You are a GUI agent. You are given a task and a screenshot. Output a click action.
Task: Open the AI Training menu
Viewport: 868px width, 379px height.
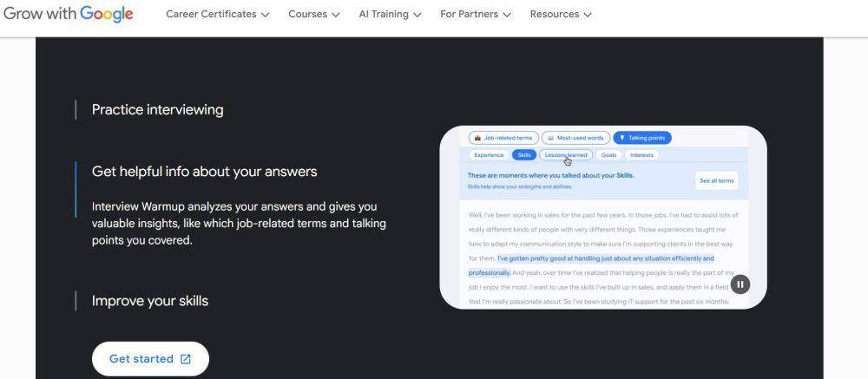[390, 15]
